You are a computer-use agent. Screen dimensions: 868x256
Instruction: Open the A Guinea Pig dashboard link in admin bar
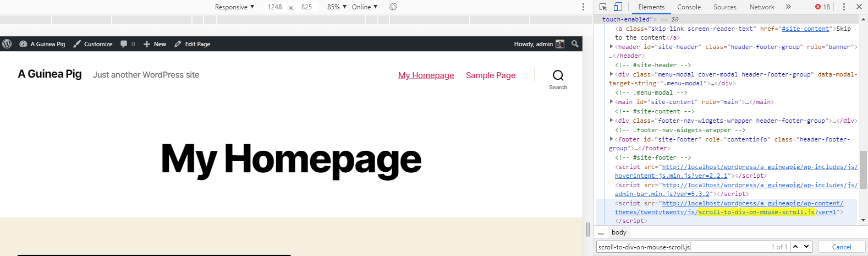tap(42, 44)
